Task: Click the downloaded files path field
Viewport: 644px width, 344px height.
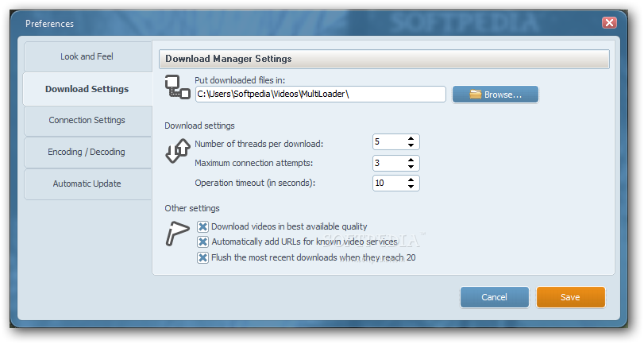Action: 320,95
